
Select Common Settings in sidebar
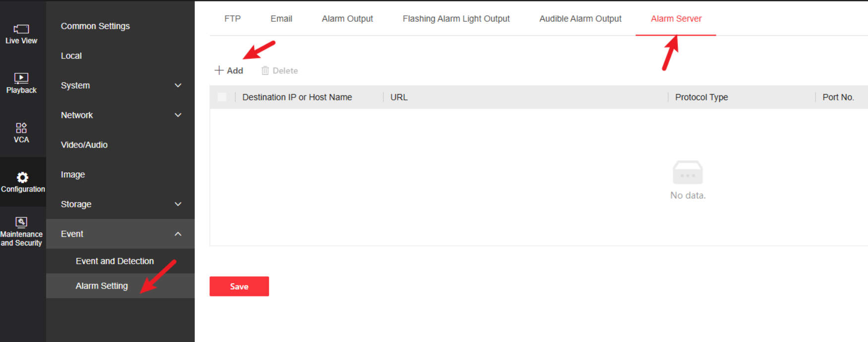pos(95,26)
